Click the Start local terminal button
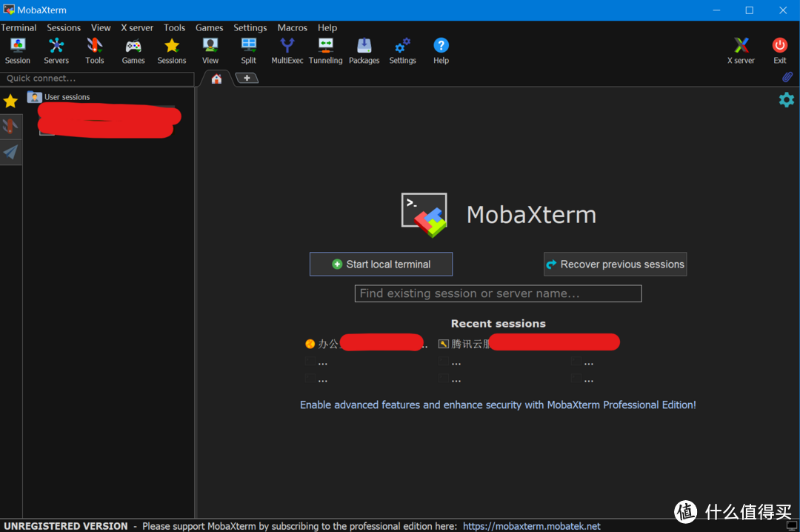The height and width of the screenshot is (532, 800). [381, 264]
